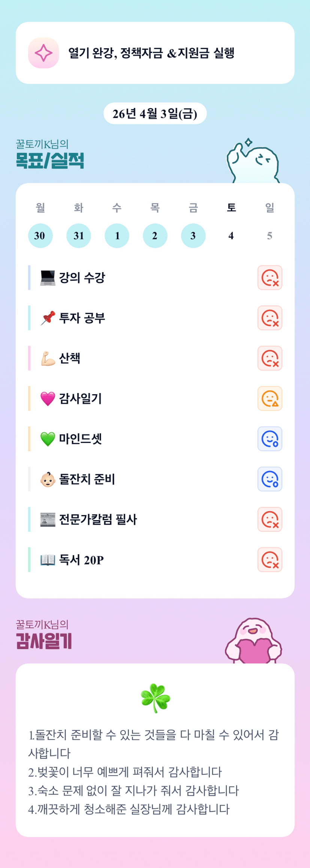310x868 pixels.
Task: Toggle status face for 투자 공부
Action: tap(270, 318)
